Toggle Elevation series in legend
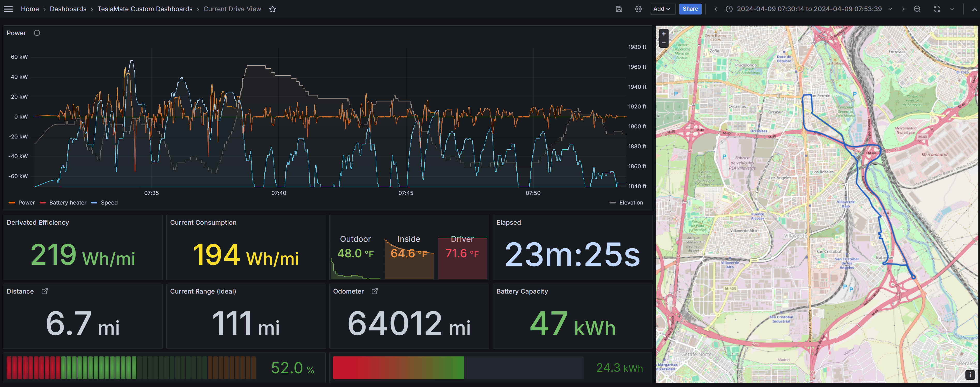This screenshot has height=387, width=980. tap(631, 203)
